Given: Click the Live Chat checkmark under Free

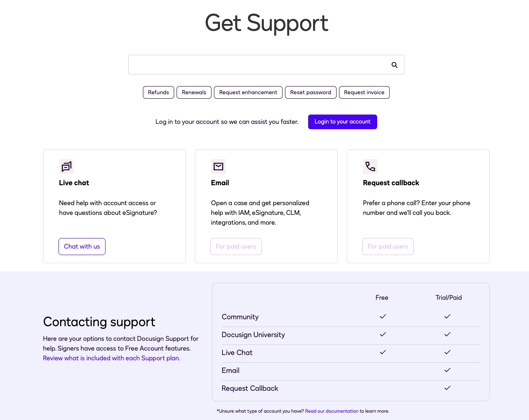Looking at the screenshot, I should (x=382, y=352).
